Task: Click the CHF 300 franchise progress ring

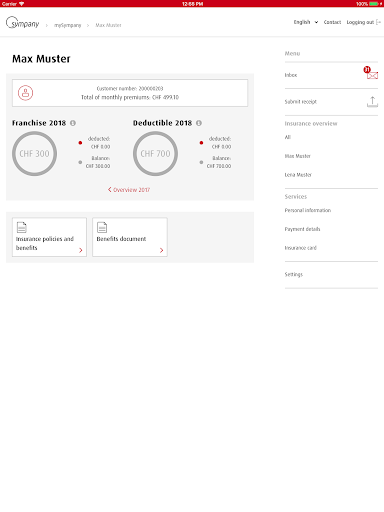Action: (x=34, y=153)
